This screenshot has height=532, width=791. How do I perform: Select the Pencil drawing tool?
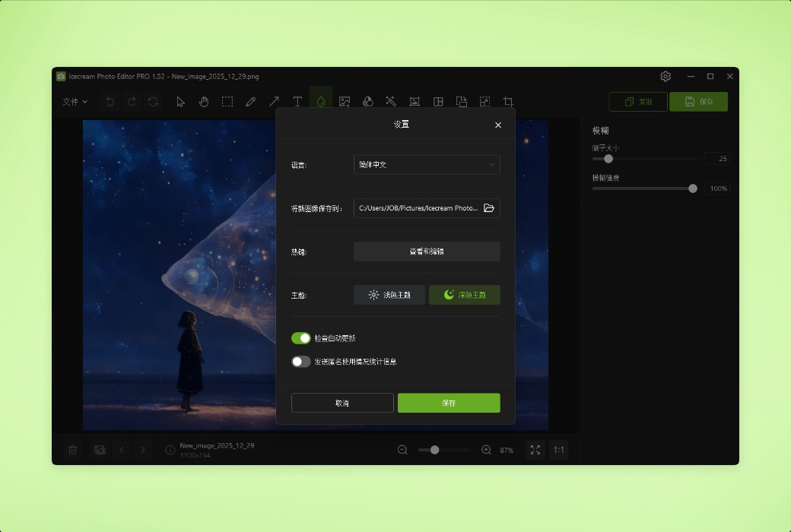[251, 101]
